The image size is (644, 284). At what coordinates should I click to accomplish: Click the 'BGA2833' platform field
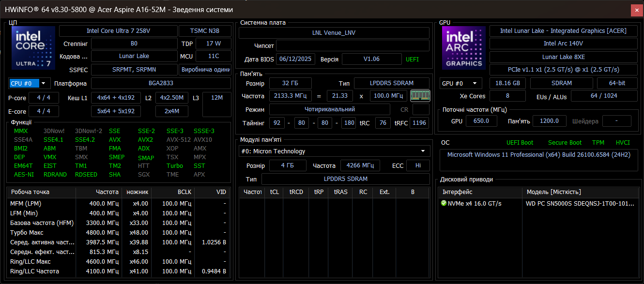(161, 83)
